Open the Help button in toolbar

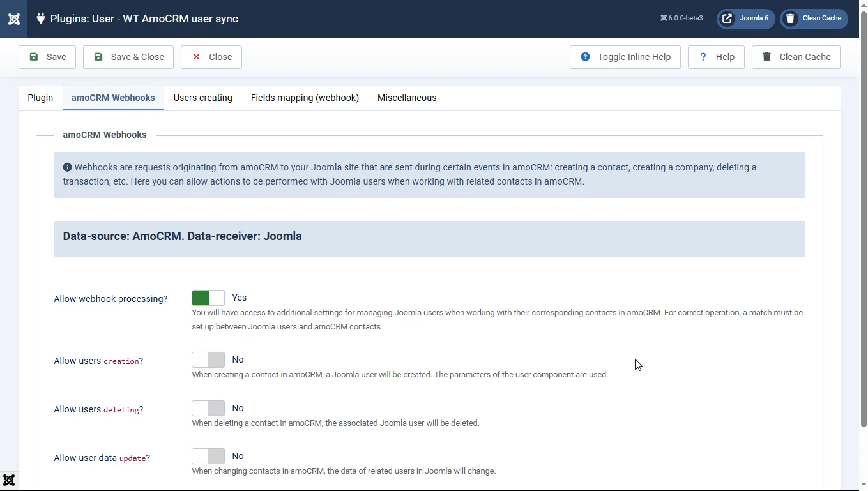[716, 57]
